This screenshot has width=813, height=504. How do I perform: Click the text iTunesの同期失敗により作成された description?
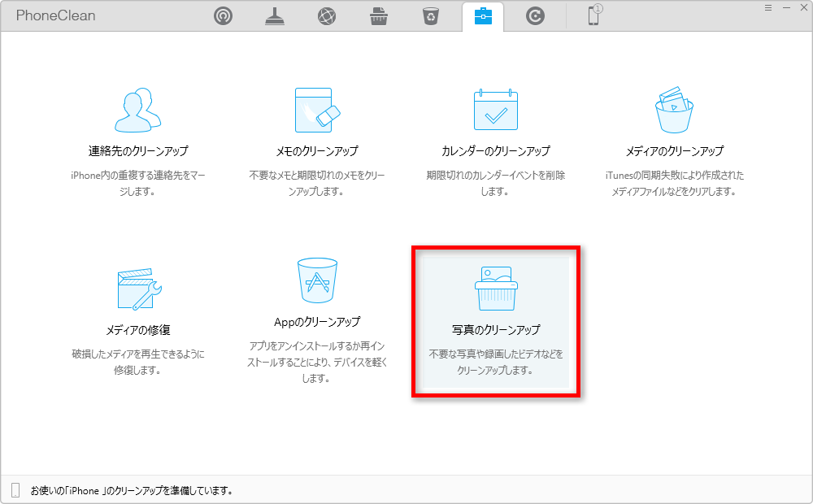point(675,183)
